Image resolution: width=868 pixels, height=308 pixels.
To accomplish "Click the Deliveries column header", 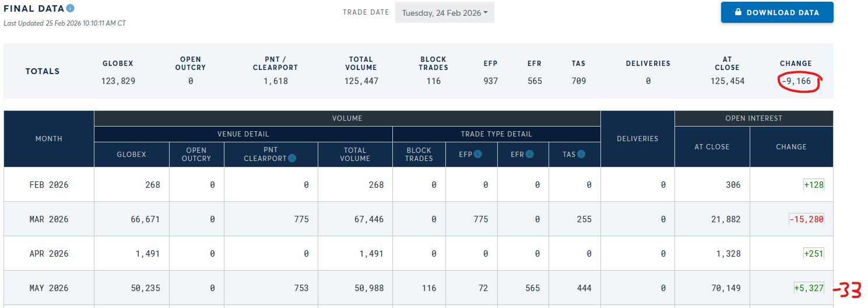I will pos(637,139).
